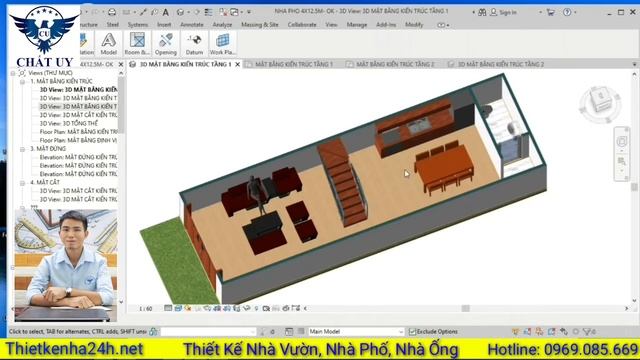Click the Print icon in quick access toolbar
Screen dimensions: 640x360
(112, 12)
